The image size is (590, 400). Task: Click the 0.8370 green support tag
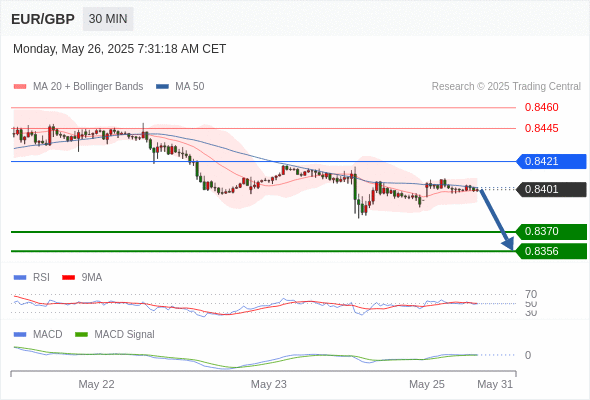[x=552, y=231]
